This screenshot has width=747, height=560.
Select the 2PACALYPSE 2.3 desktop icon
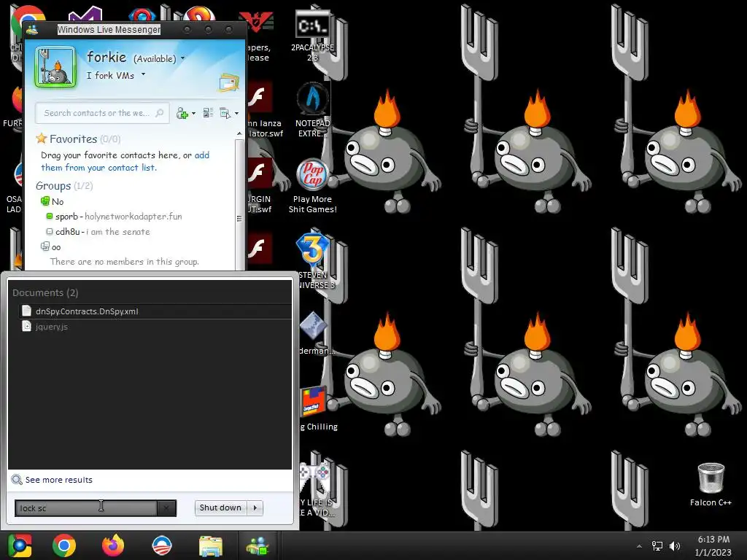[312, 36]
